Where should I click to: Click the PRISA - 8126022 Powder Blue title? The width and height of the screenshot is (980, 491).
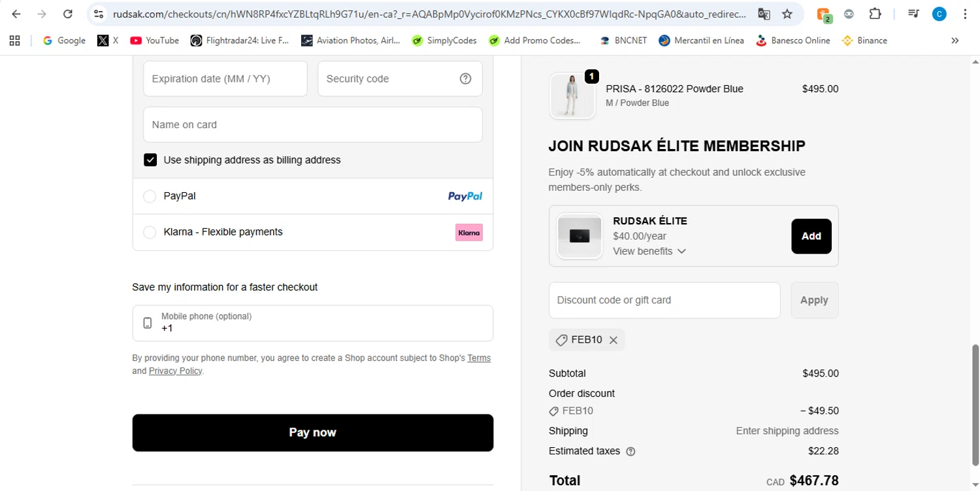(674, 89)
